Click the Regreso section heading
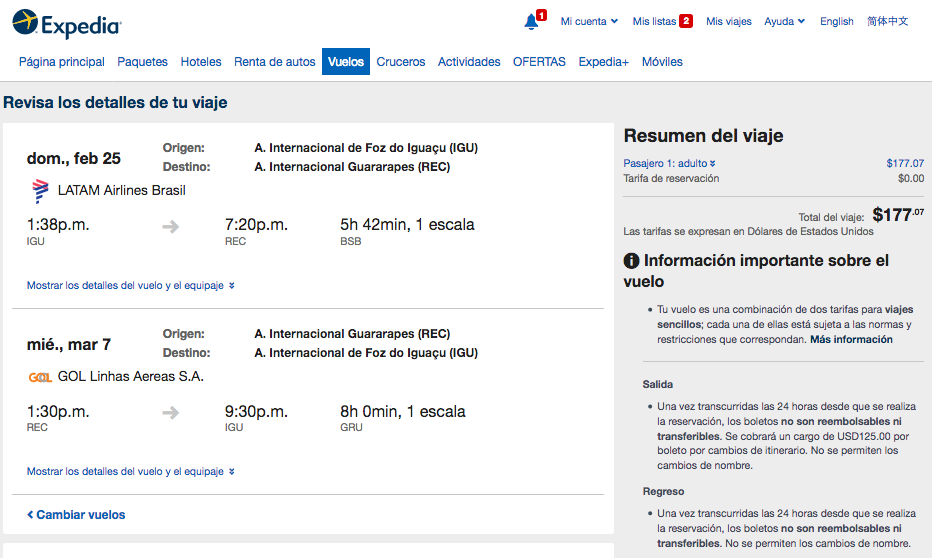Viewport: 932px width, 558px height. 663,491
